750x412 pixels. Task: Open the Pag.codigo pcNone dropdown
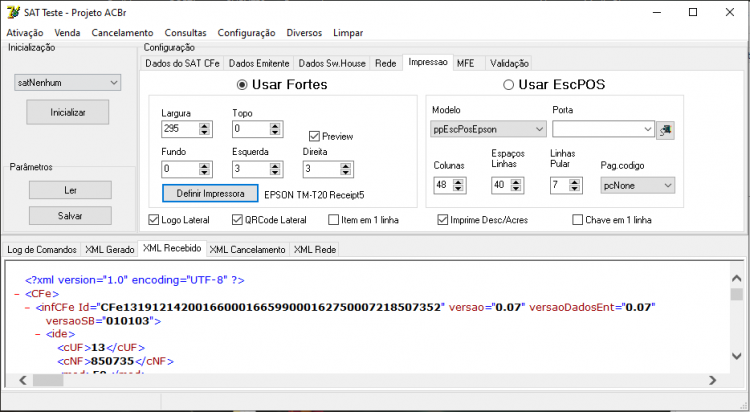[638, 186]
